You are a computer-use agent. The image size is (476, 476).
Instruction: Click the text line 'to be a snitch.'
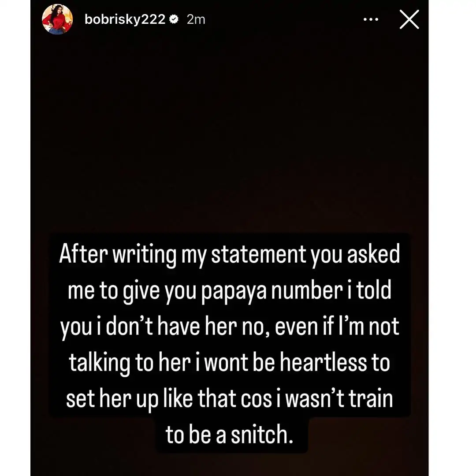pyautogui.click(x=230, y=435)
